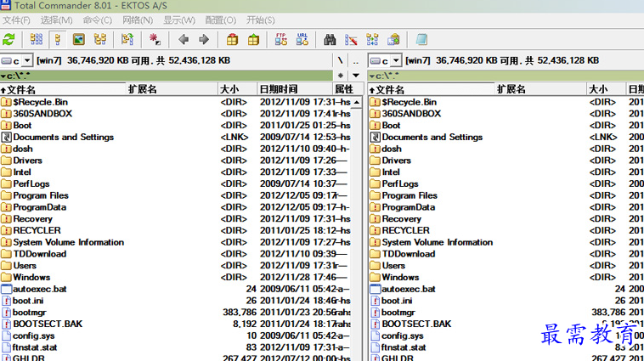This screenshot has height=361, width=644.
Task: Go to parent directory with left panel ".." button
Action: tap(356, 61)
